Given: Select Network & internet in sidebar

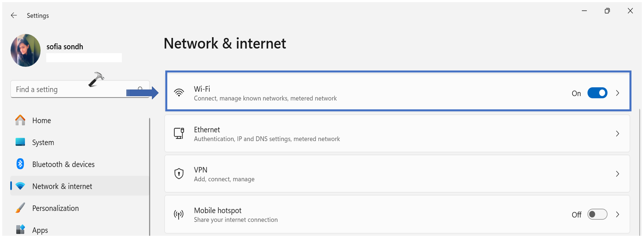Looking at the screenshot, I should 62,186.
